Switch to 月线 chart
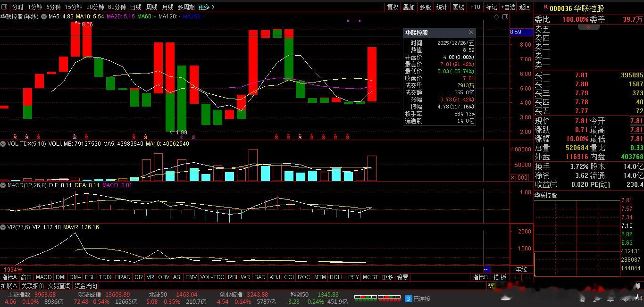Viewport: 644px width, 307px height. point(167,7)
